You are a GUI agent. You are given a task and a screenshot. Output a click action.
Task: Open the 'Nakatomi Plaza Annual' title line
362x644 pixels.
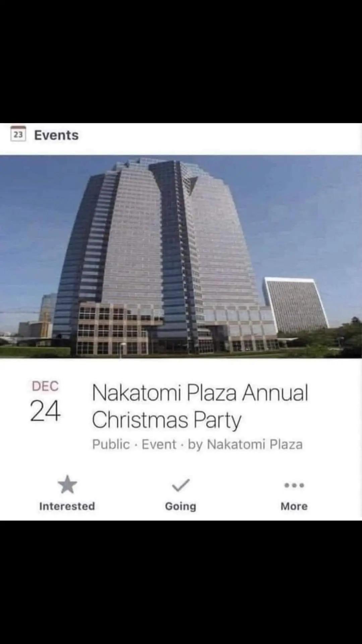tap(200, 393)
